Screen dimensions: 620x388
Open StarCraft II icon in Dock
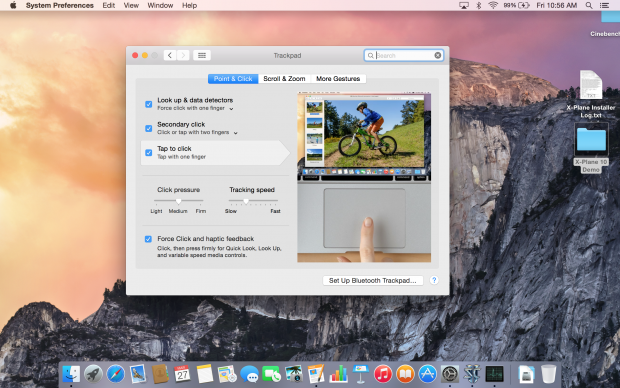coord(472,374)
